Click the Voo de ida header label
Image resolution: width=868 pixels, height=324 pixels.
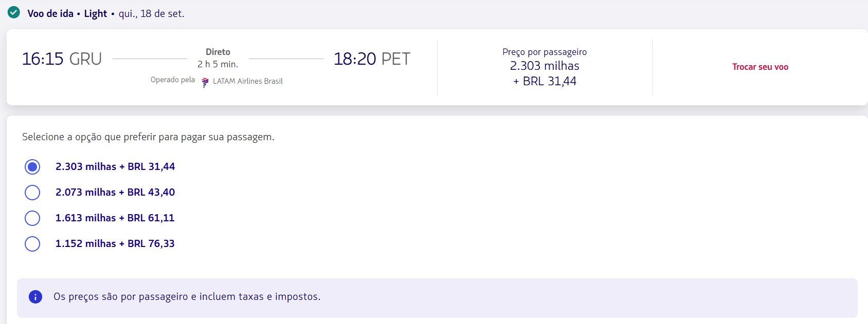coord(50,14)
